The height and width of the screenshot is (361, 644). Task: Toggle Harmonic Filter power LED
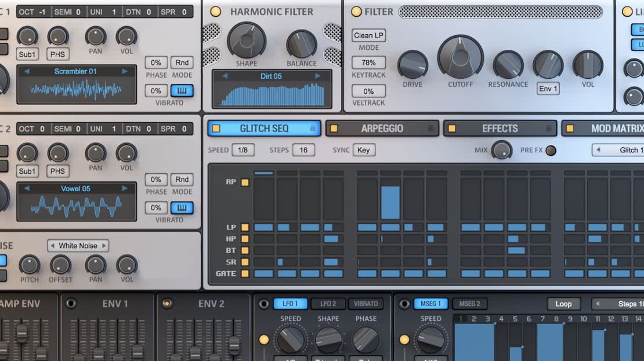(216, 12)
